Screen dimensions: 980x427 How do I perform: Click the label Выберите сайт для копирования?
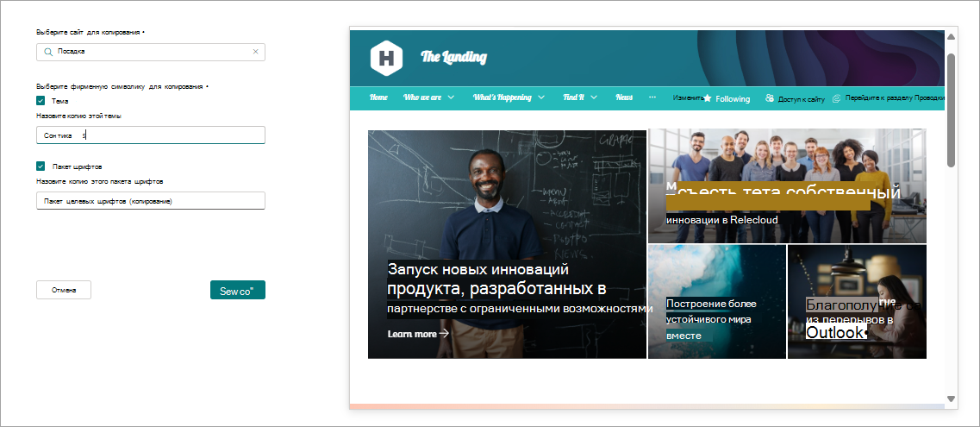(88, 32)
